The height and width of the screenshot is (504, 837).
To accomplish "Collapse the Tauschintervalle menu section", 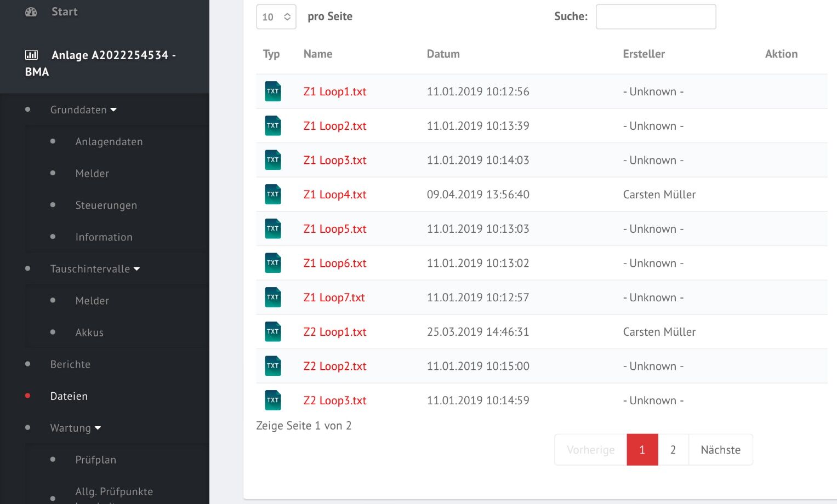I will [x=95, y=269].
